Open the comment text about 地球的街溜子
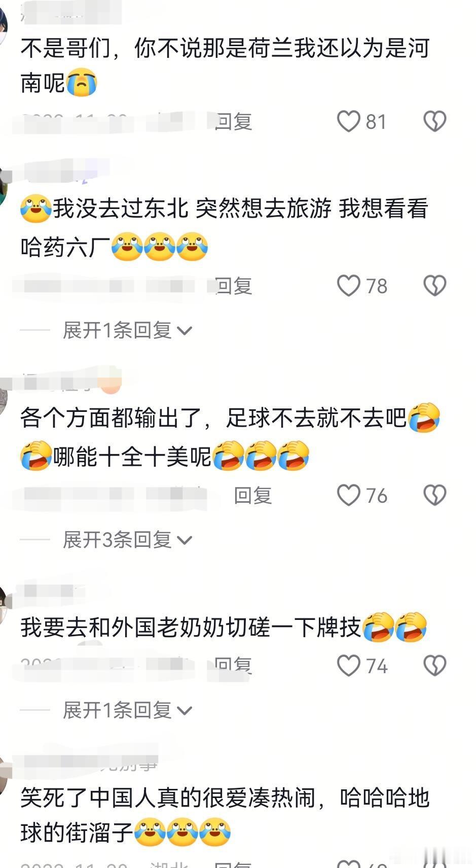The width and height of the screenshot is (476, 868). 225,815
